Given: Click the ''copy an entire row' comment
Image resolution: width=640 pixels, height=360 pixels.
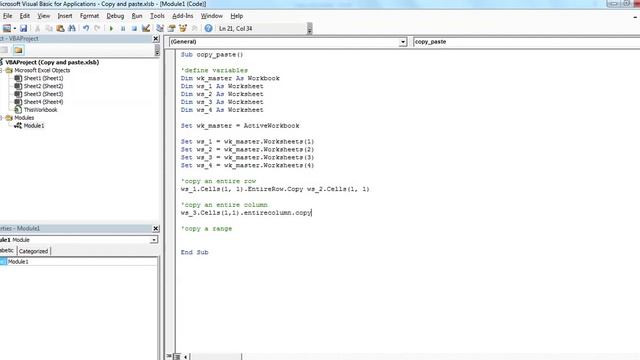Looking at the screenshot, I should [218, 181].
